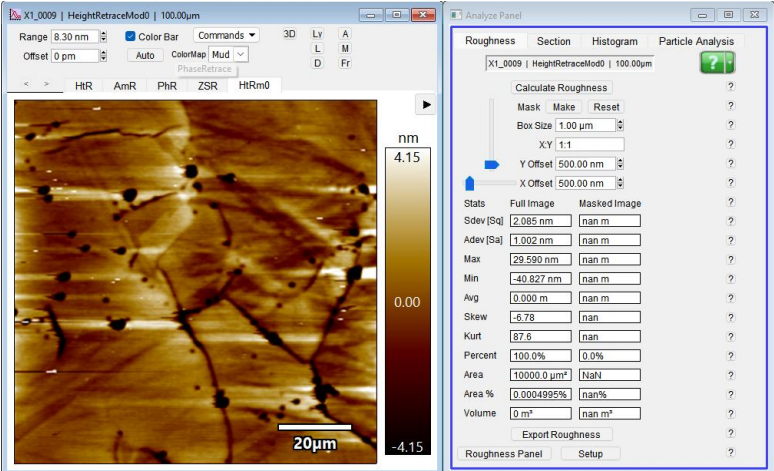Click the Fr button in image toolbar
This screenshot has height=471, width=774.
(345, 63)
